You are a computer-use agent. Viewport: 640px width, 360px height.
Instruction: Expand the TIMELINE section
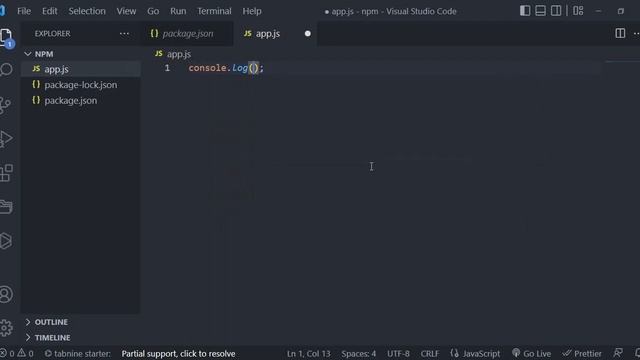pos(81,338)
